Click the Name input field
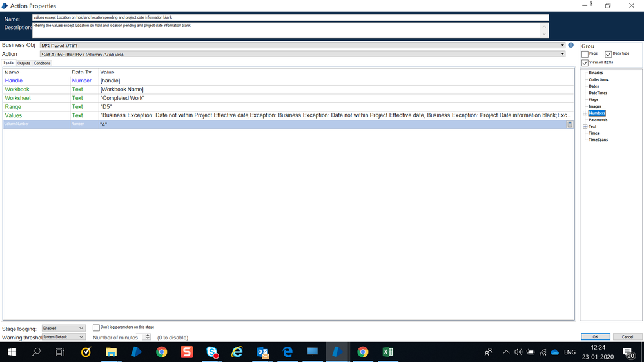The width and height of the screenshot is (644, 362). [290, 17]
